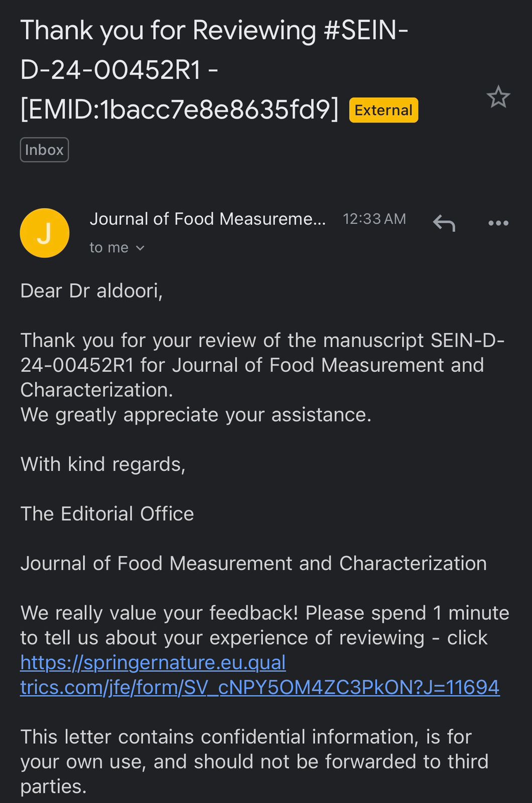Viewport: 532px width, 803px height.
Task: Tap the yellow External badge
Action: [x=383, y=110]
